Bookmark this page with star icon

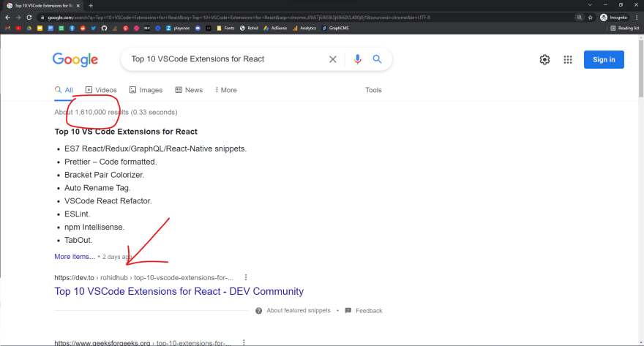click(591, 18)
